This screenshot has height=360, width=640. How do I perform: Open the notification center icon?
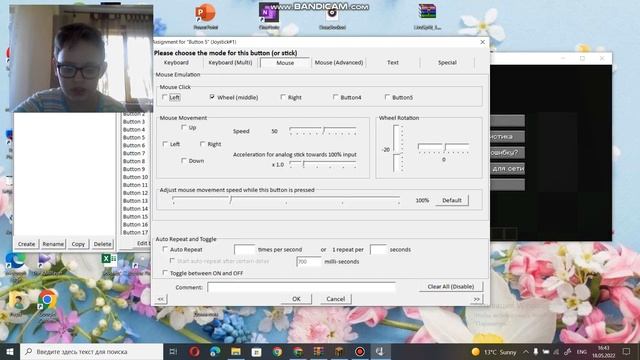click(x=627, y=351)
